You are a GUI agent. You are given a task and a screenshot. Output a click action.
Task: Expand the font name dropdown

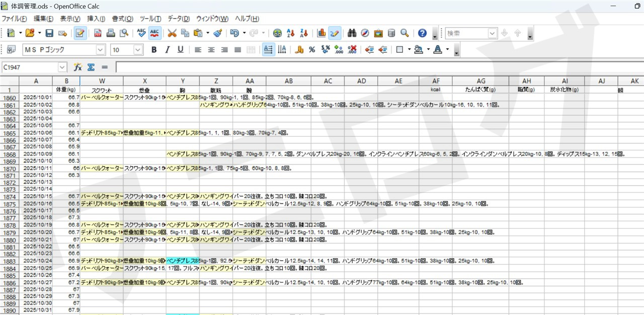tap(100, 50)
